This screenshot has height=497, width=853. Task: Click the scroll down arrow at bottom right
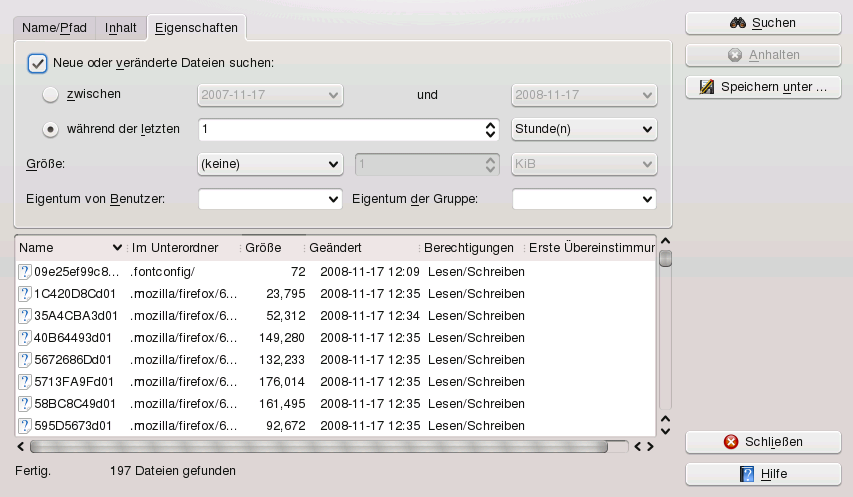point(665,431)
